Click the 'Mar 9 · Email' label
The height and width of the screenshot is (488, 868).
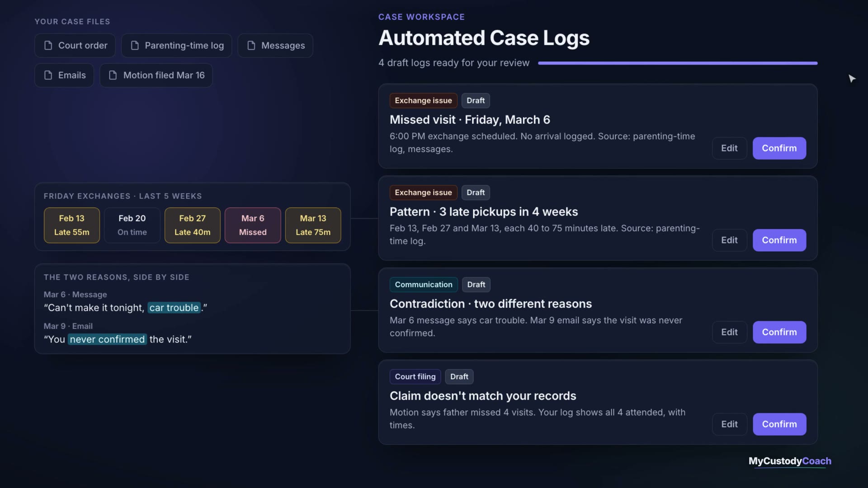[x=68, y=326]
